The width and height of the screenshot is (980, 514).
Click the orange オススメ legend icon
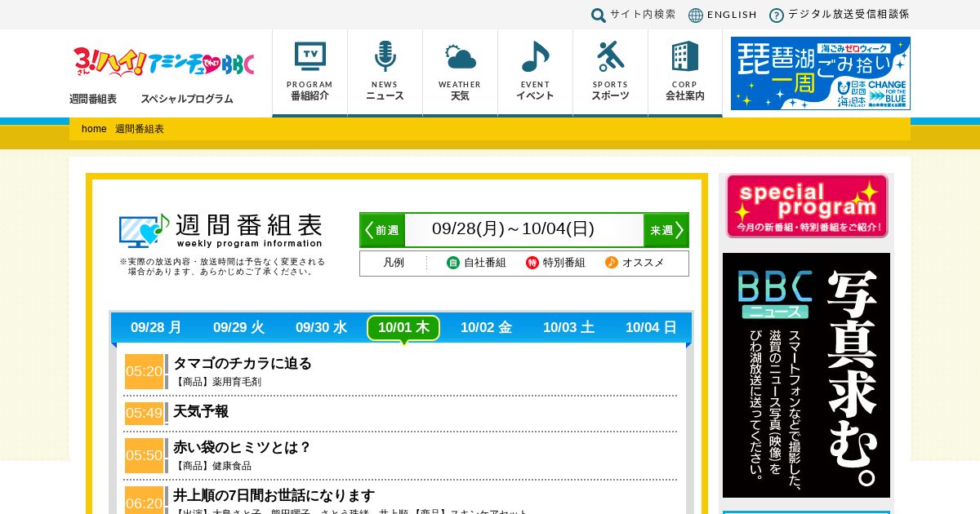pyautogui.click(x=612, y=263)
